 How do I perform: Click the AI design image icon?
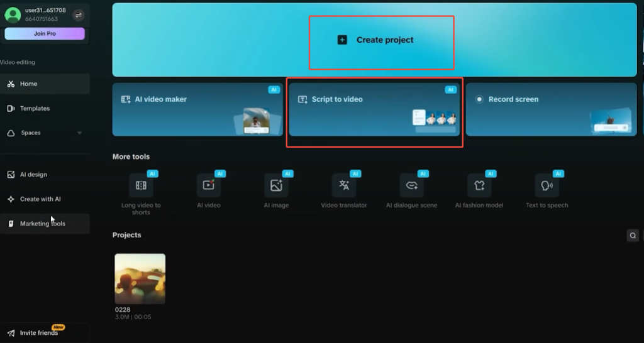11,175
